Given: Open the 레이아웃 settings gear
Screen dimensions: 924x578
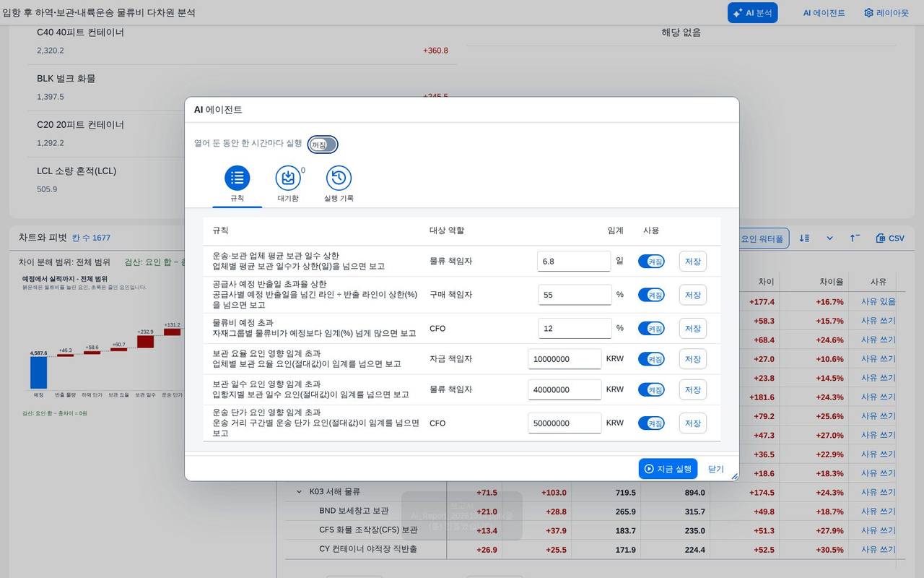Looking at the screenshot, I should click(x=886, y=13).
